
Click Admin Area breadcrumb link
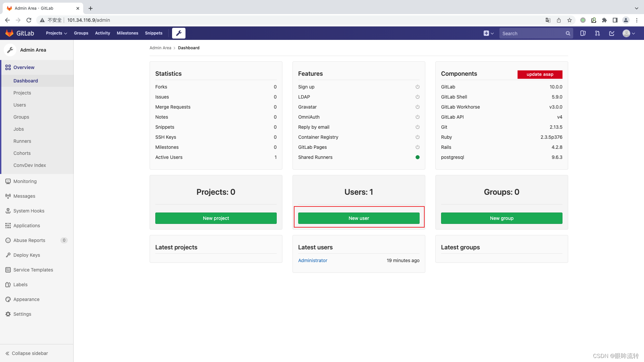(160, 48)
